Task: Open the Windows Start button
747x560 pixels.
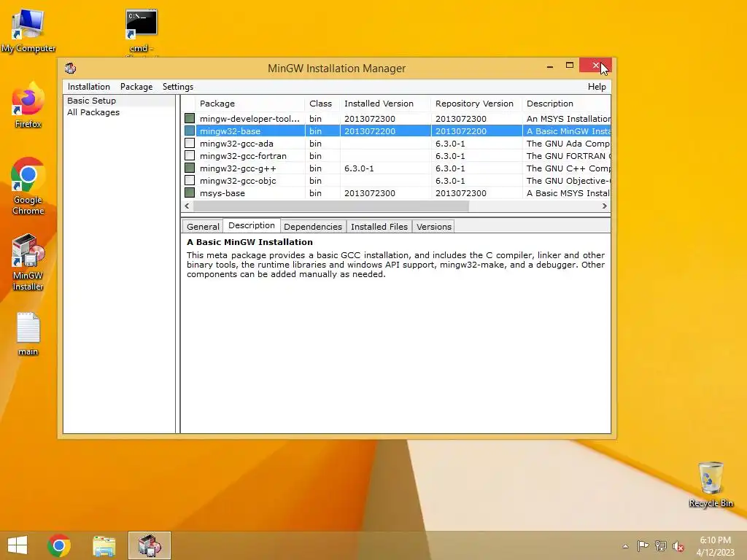Action: coord(18,545)
